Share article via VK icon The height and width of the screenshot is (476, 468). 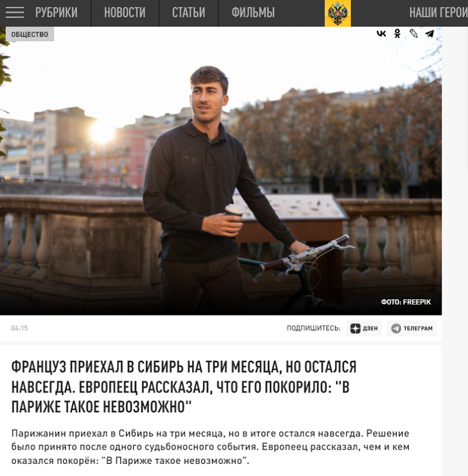pos(381,33)
